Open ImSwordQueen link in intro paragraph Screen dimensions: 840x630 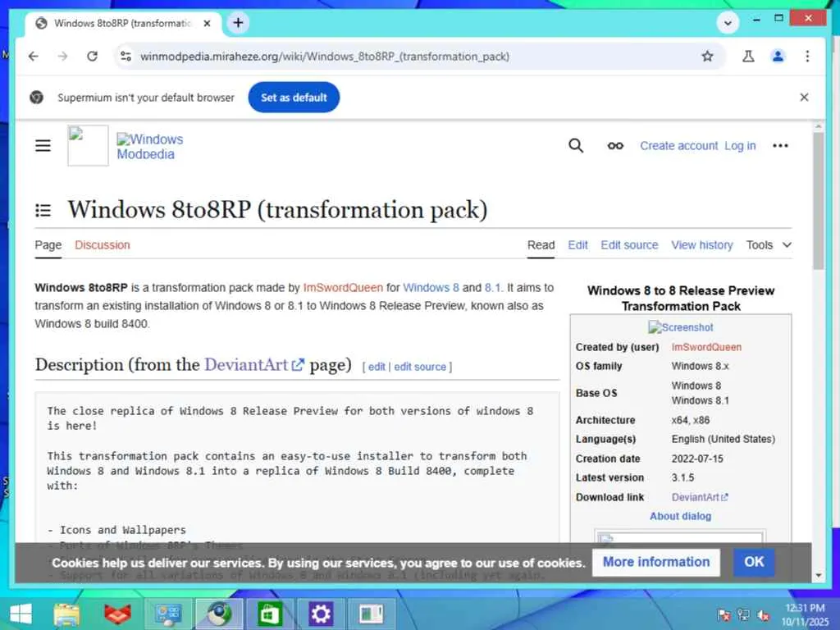coord(343,288)
